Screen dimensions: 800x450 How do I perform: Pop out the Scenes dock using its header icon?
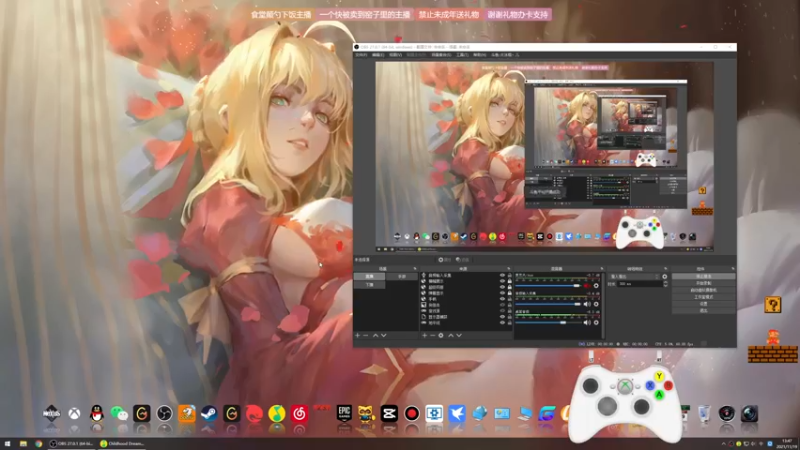click(x=415, y=268)
